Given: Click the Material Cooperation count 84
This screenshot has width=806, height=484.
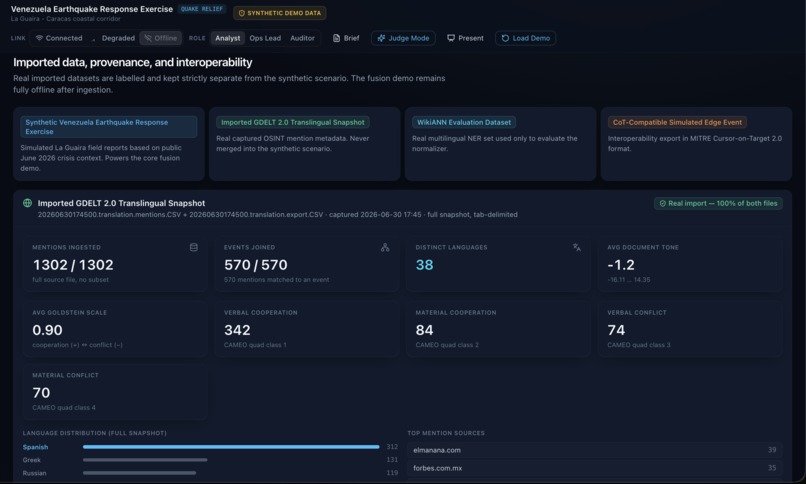Looking at the screenshot, I should [424, 330].
